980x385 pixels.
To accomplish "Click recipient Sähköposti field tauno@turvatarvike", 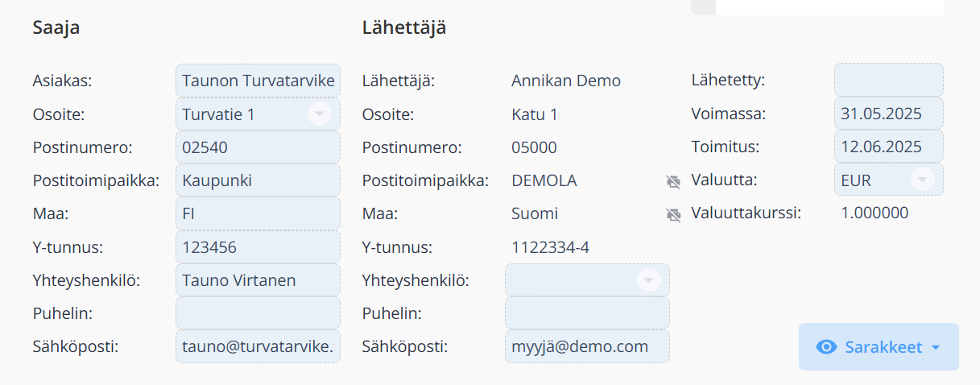I will click(258, 346).
